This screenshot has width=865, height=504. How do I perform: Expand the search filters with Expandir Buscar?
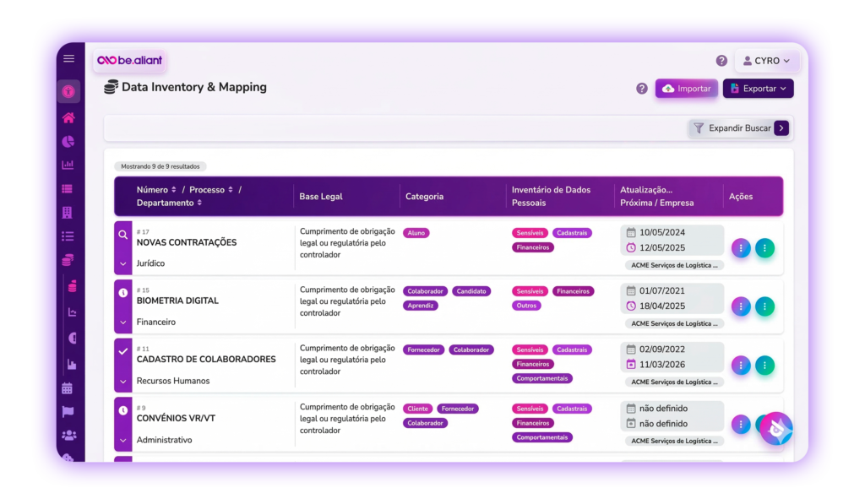tap(740, 128)
